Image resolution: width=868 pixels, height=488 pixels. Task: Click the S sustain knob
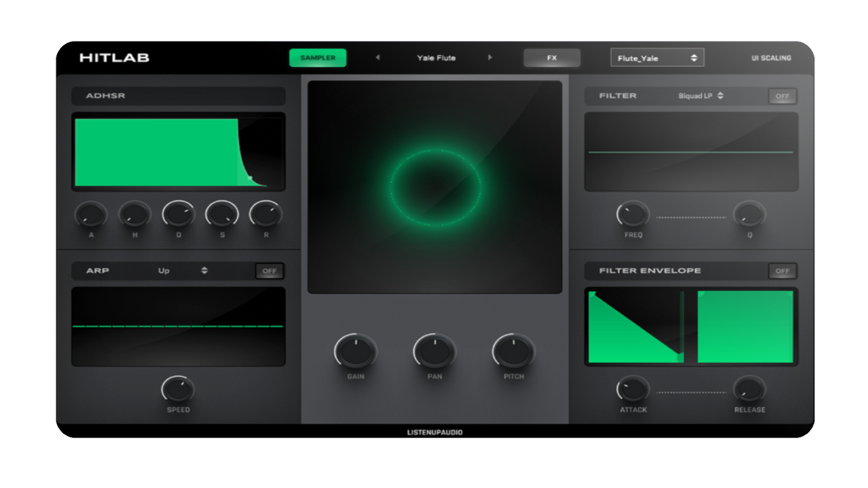tap(222, 215)
